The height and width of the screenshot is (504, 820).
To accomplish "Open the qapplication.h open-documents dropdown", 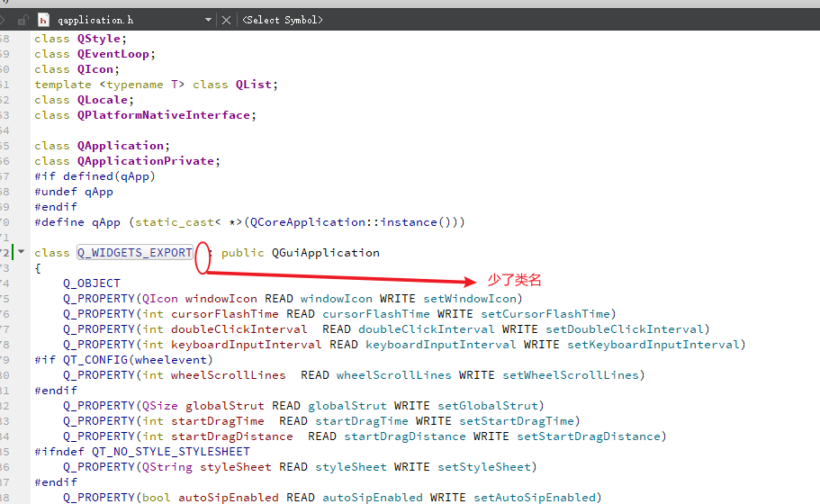I will (x=208, y=20).
